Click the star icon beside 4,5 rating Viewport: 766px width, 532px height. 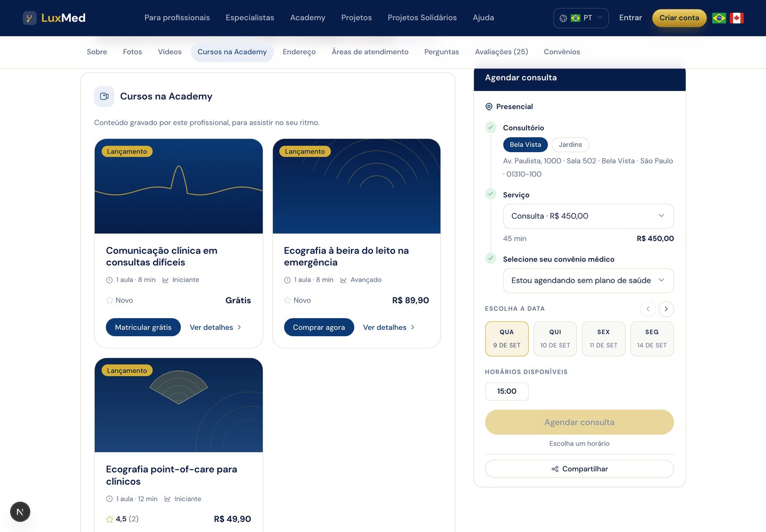click(x=110, y=519)
